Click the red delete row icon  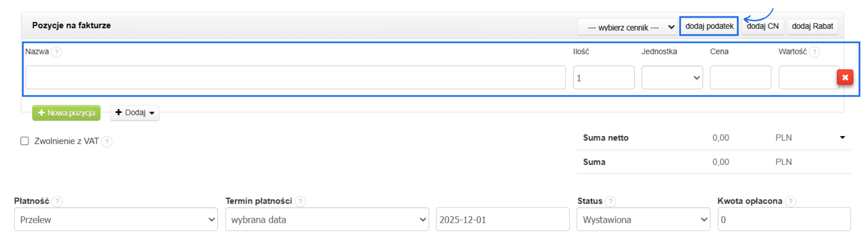click(844, 77)
